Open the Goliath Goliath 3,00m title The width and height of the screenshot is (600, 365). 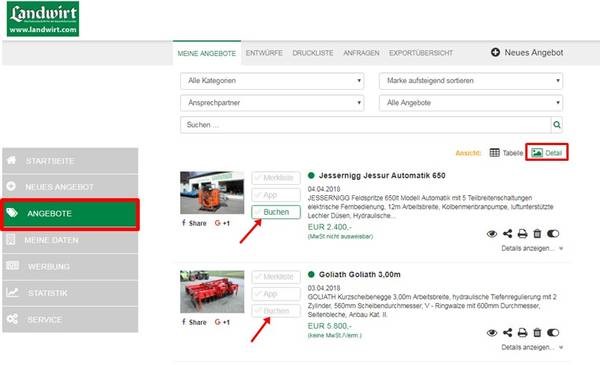tap(360, 274)
